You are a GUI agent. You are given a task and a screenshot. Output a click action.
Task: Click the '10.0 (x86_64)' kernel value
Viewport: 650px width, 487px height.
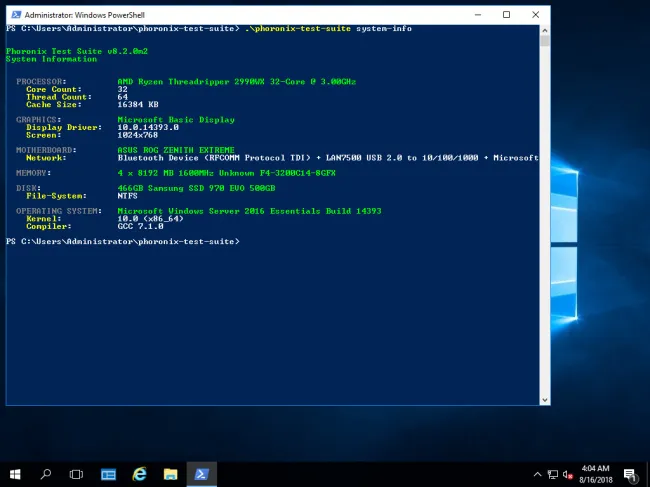pyautogui.click(x=150, y=218)
